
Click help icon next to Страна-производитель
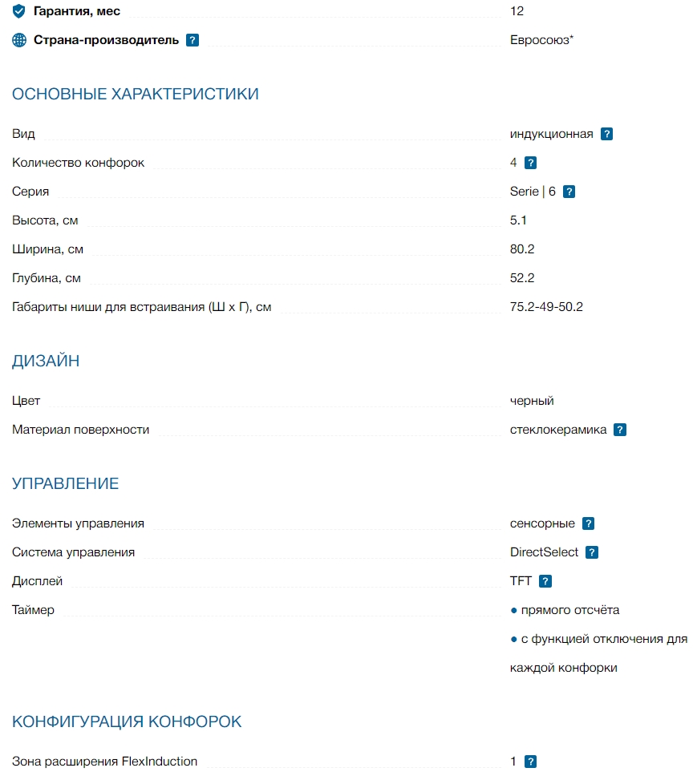point(192,40)
